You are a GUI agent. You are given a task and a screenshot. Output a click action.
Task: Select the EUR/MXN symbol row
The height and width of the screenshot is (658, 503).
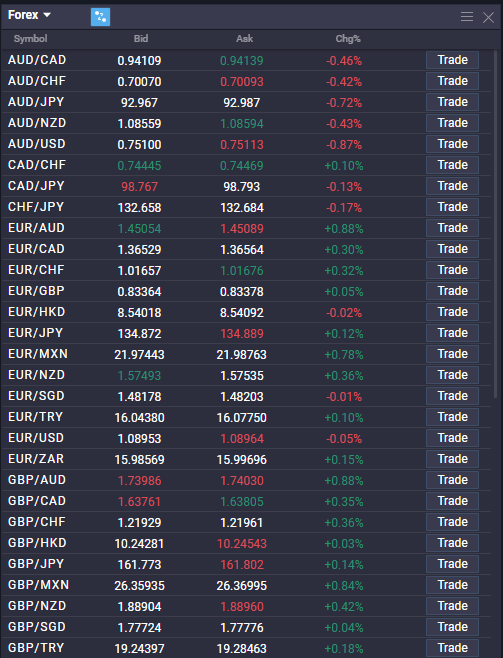246,354
